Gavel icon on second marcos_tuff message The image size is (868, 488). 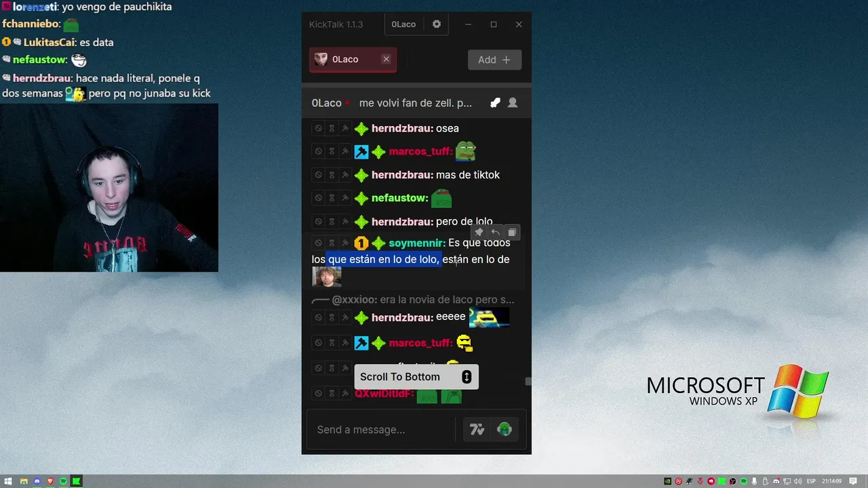[x=344, y=343]
